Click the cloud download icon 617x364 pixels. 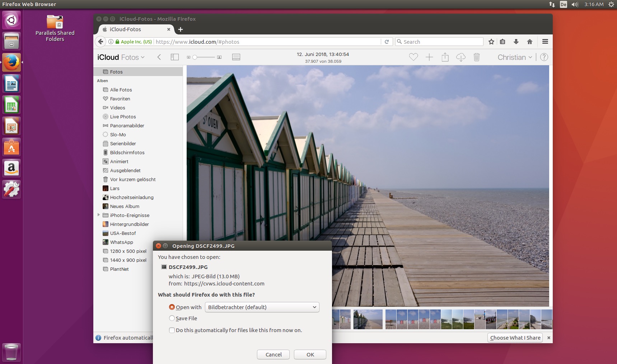click(461, 57)
